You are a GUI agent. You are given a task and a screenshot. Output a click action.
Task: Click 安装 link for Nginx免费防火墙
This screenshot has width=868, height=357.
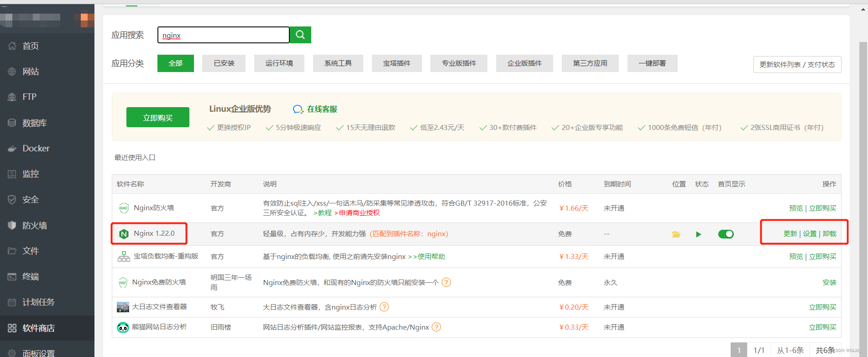[830, 283]
